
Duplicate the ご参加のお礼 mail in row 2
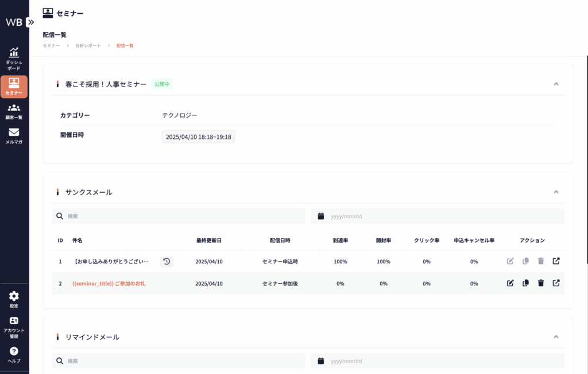click(525, 283)
